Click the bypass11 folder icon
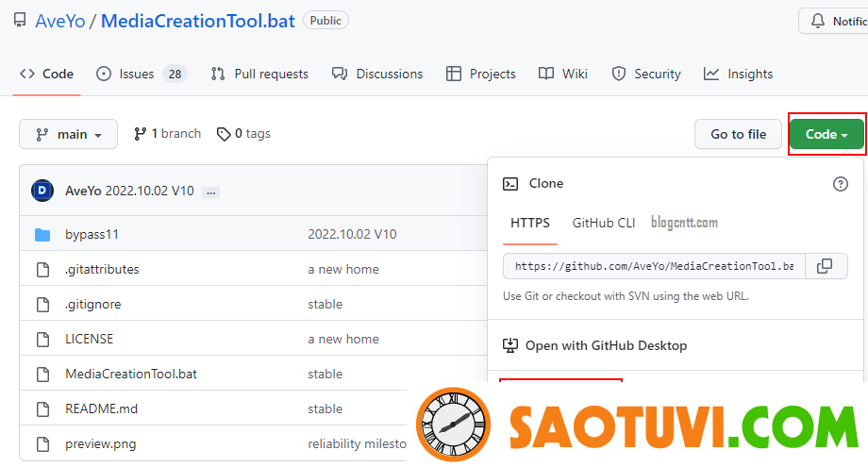Image resolution: width=868 pixels, height=467 pixels. click(42, 235)
